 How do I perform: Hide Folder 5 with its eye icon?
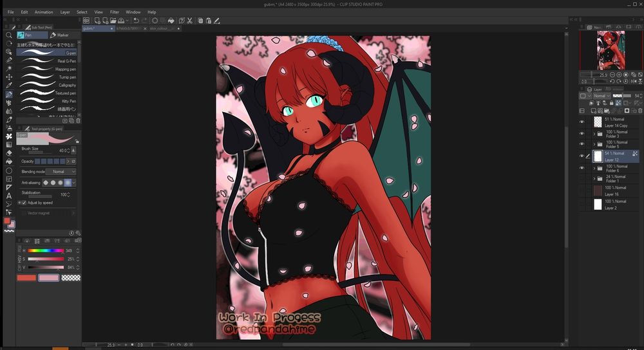(582, 144)
